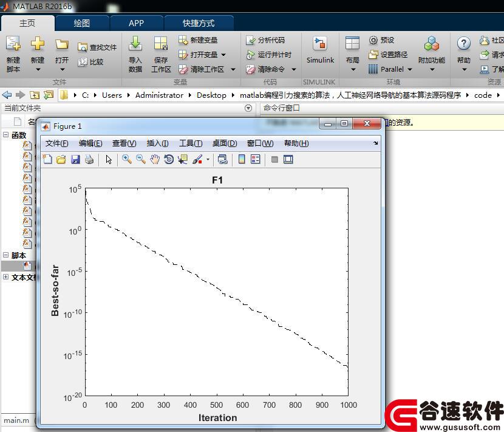Click code folder in address path
Screen dimensions: 504x432
click(483, 95)
